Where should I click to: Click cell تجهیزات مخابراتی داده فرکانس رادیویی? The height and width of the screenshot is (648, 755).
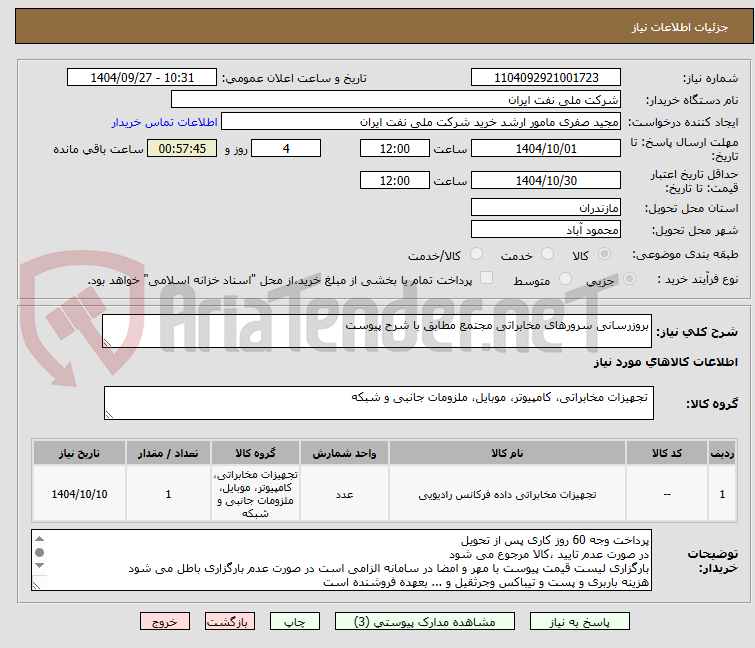(507, 494)
